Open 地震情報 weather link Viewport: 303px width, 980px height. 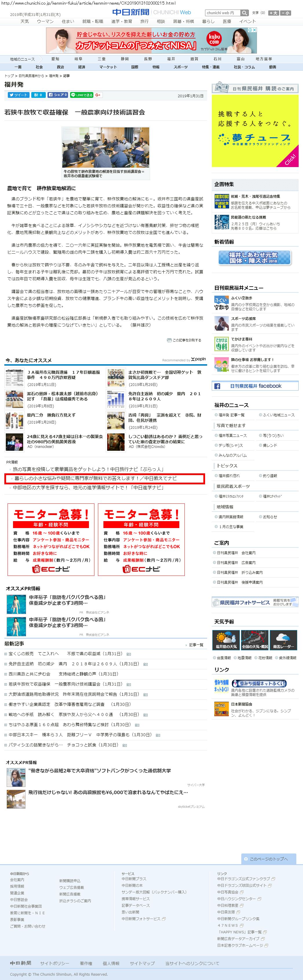(x=245, y=658)
